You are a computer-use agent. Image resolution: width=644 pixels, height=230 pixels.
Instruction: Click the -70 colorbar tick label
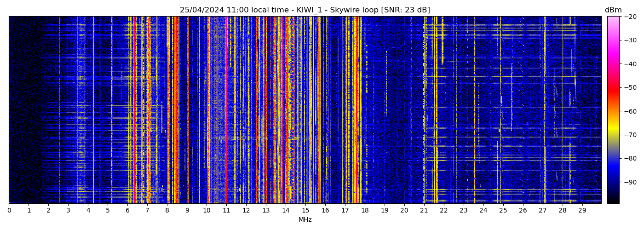point(630,135)
